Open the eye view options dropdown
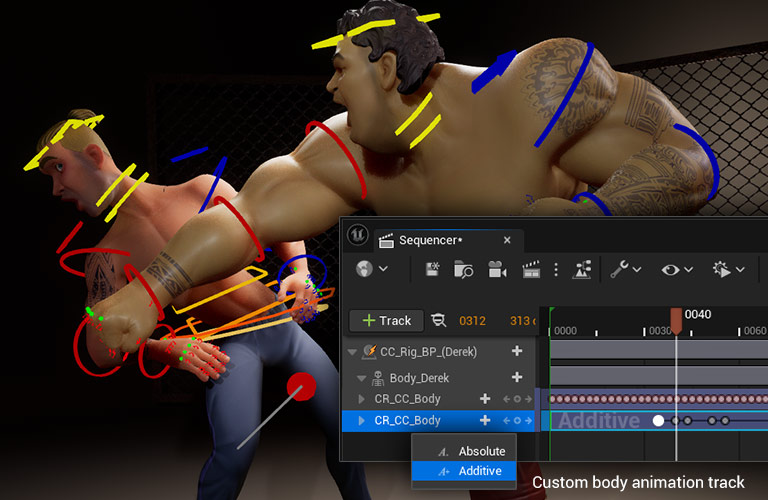 coord(676,269)
